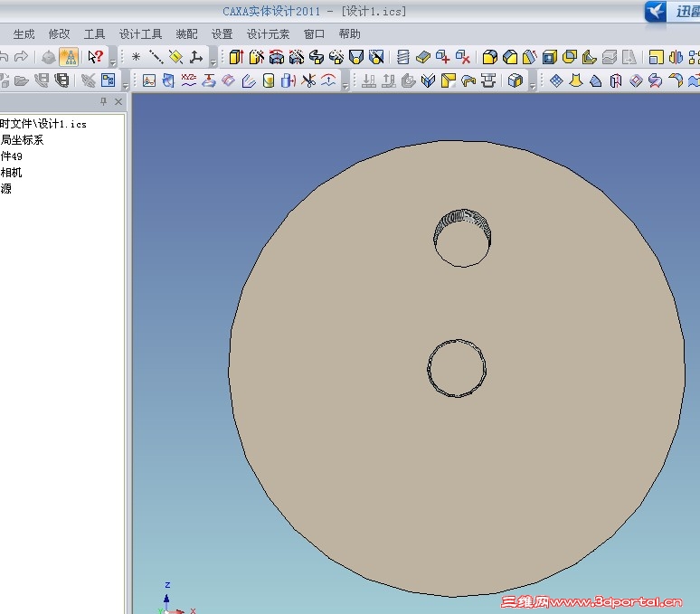
Task: Click the Boolean remove parts icon
Action: (463, 57)
